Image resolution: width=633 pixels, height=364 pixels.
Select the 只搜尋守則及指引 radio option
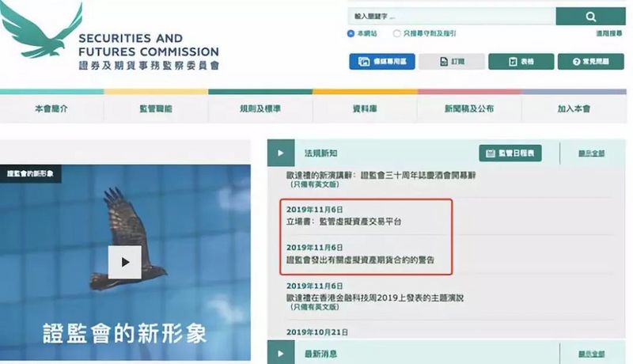coord(397,33)
